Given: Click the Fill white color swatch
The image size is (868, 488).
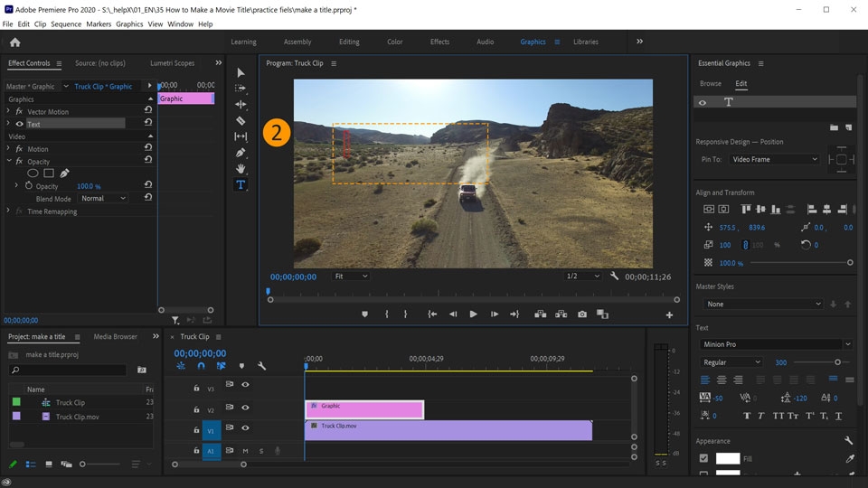Looking at the screenshot, I should click(728, 459).
